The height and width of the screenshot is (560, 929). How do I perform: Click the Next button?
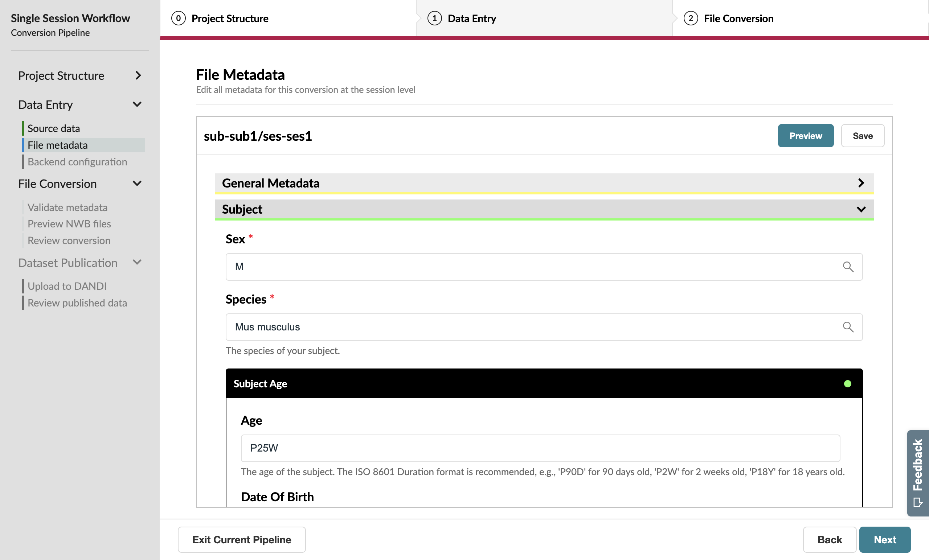tap(885, 540)
